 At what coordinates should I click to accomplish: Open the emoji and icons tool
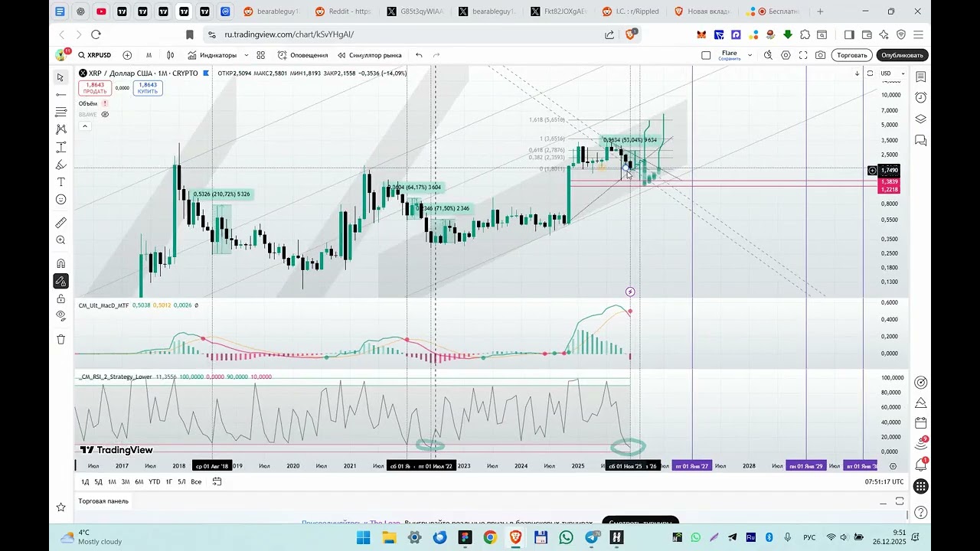(60, 200)
